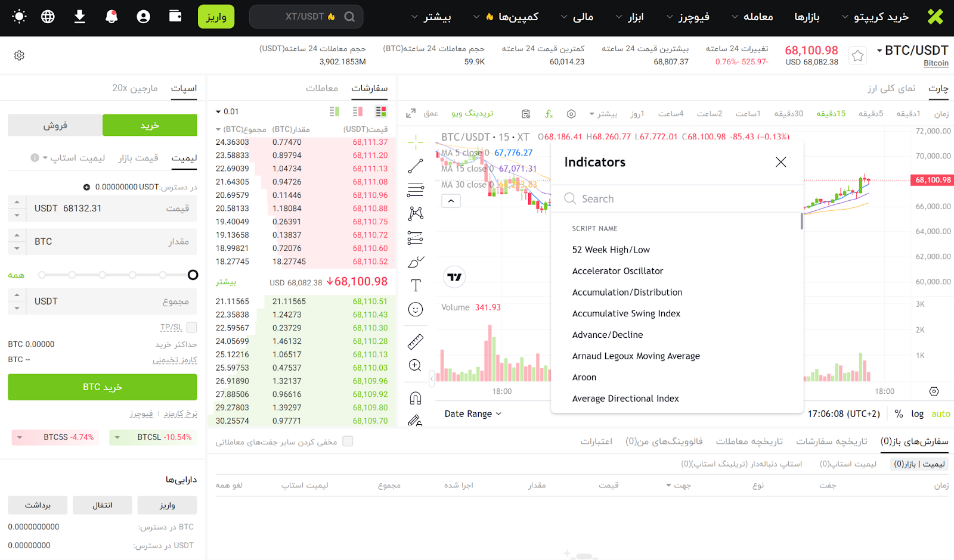Click the sell (فروش) button
This screenshot has width=954, height=560.
[55, 125]
